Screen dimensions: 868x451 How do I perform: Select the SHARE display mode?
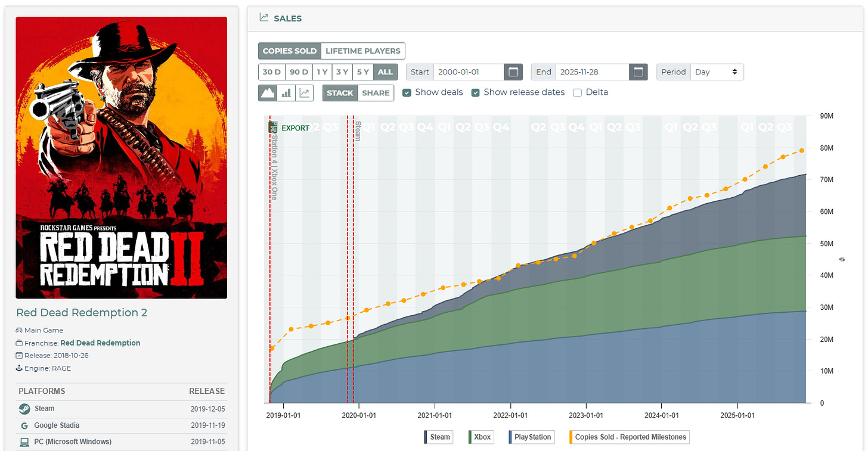(x=376, y=93)
